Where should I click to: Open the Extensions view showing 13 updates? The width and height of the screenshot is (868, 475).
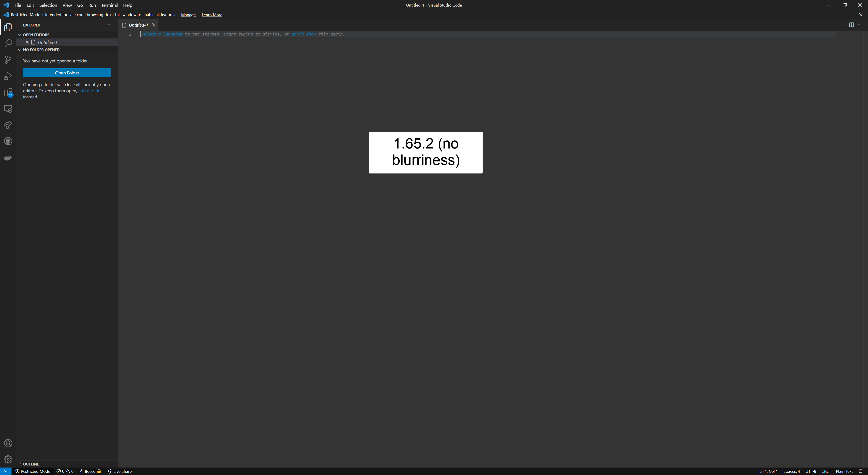8,92
